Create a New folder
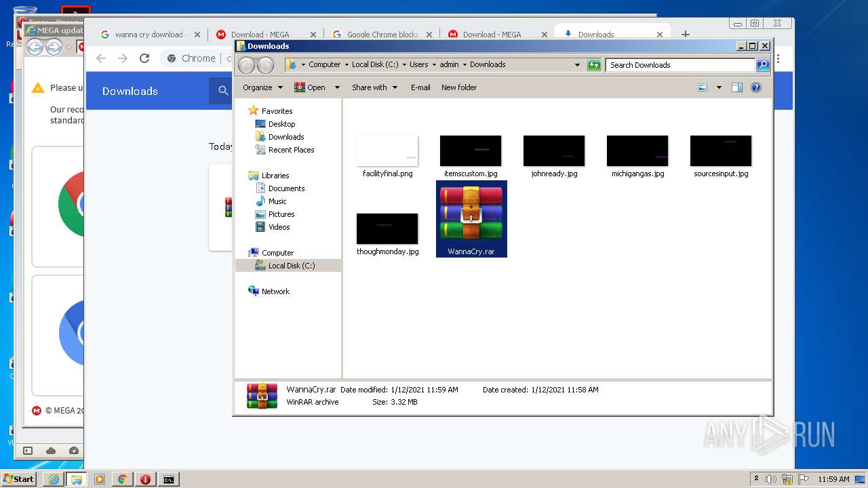 (x=459, y=87)
